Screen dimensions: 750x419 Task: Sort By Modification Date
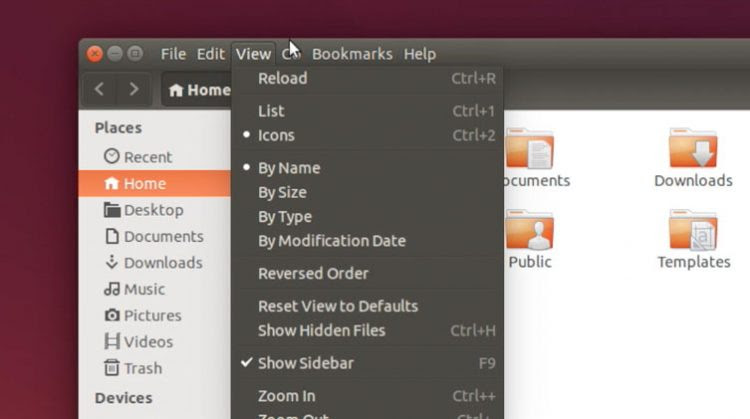[x=367, y=241]
